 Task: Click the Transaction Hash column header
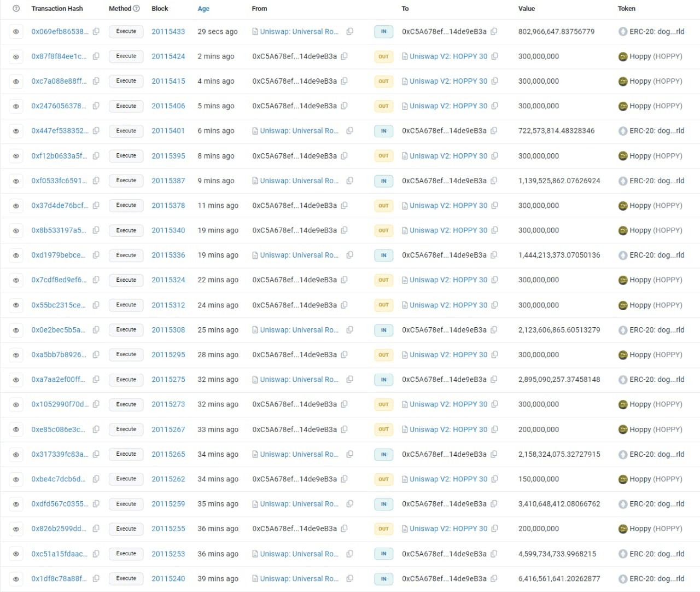tap(57, 9)
